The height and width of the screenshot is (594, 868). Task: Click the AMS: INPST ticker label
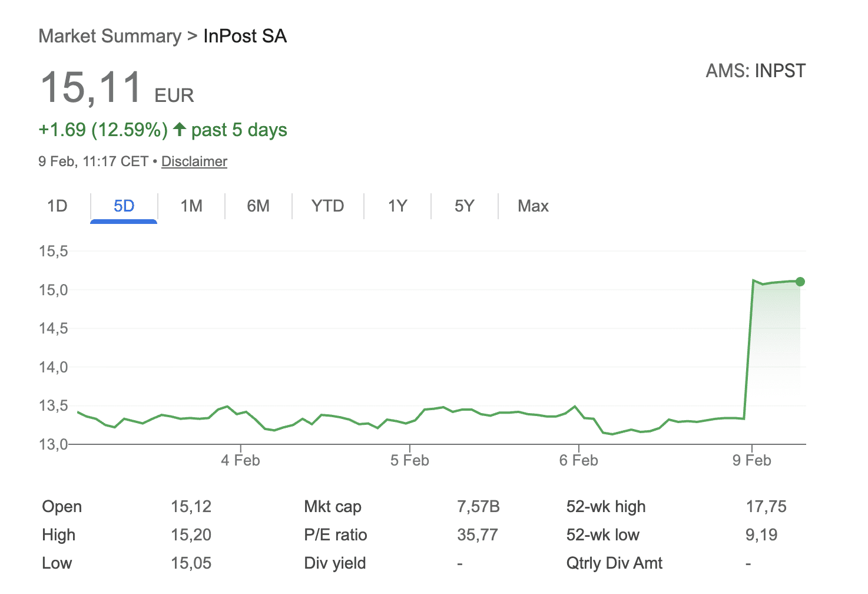756,71
